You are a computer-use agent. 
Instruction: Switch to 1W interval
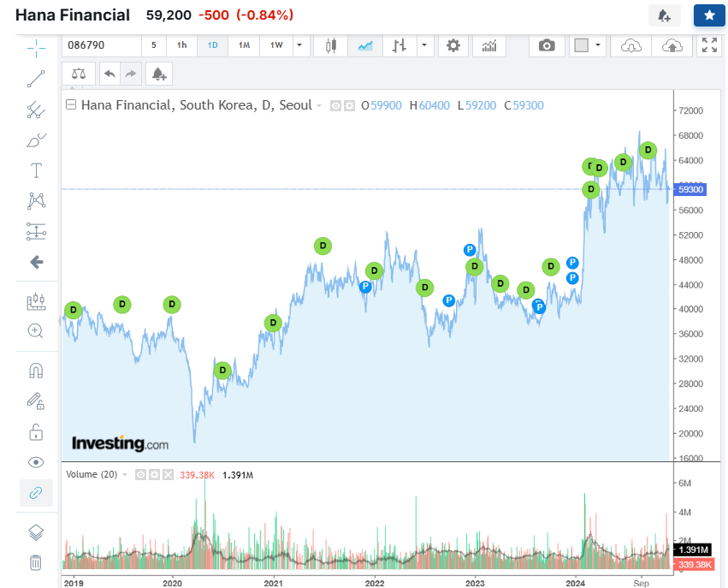click(276, 45)
